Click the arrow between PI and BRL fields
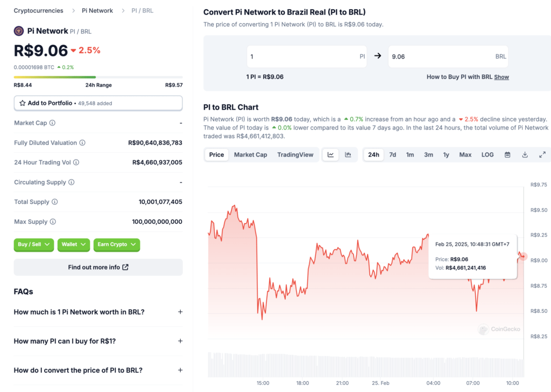Image resolution: width=551 pixels, height=392 pixels. (378, 56)
